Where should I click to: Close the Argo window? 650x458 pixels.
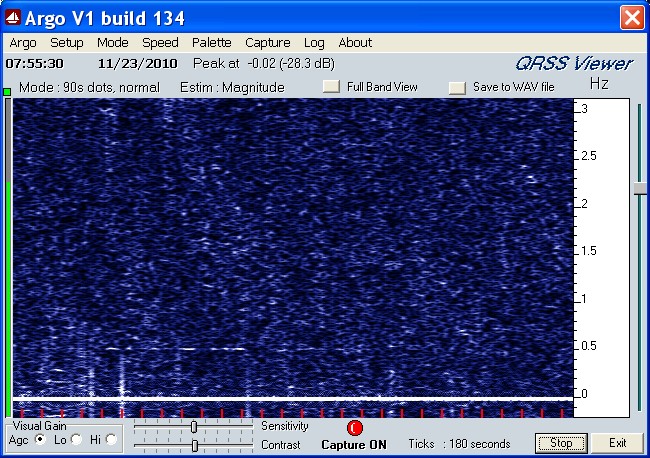click(x=632, y=18)
